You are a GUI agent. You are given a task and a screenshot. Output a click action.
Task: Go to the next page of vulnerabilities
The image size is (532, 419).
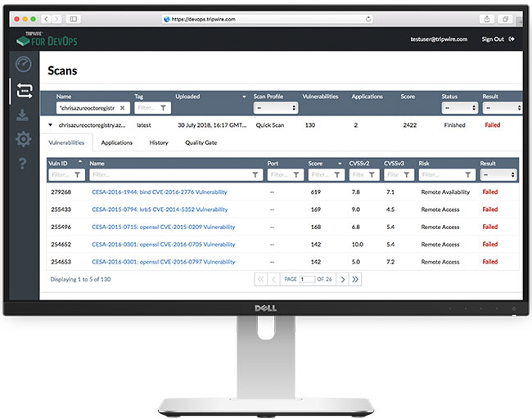[341, 279]
